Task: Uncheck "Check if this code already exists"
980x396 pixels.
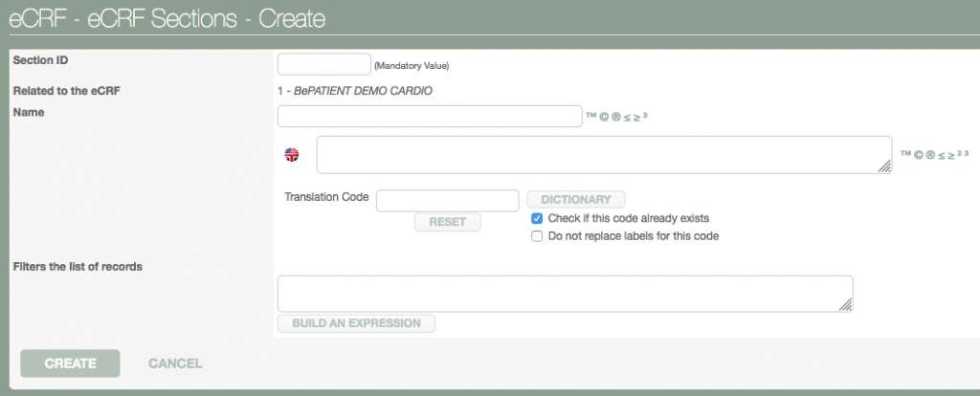Action: (x=537, y=218)
